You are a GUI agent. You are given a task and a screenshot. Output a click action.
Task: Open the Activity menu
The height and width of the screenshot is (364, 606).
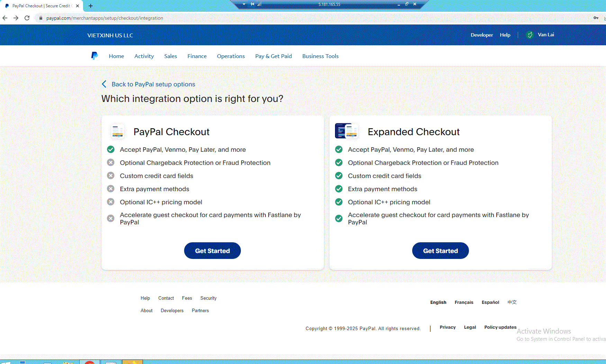[x=144, y=56]
